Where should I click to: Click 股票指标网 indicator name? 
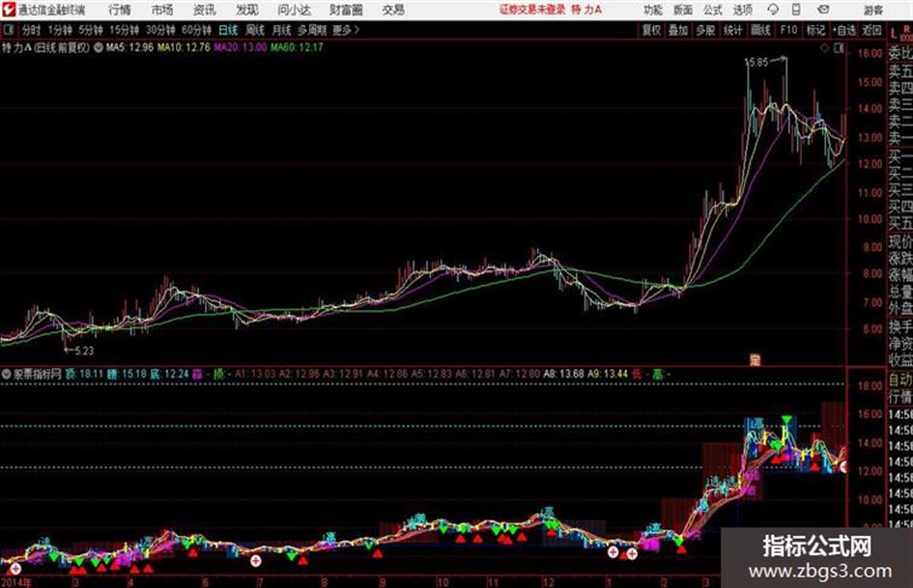(38, 374)
